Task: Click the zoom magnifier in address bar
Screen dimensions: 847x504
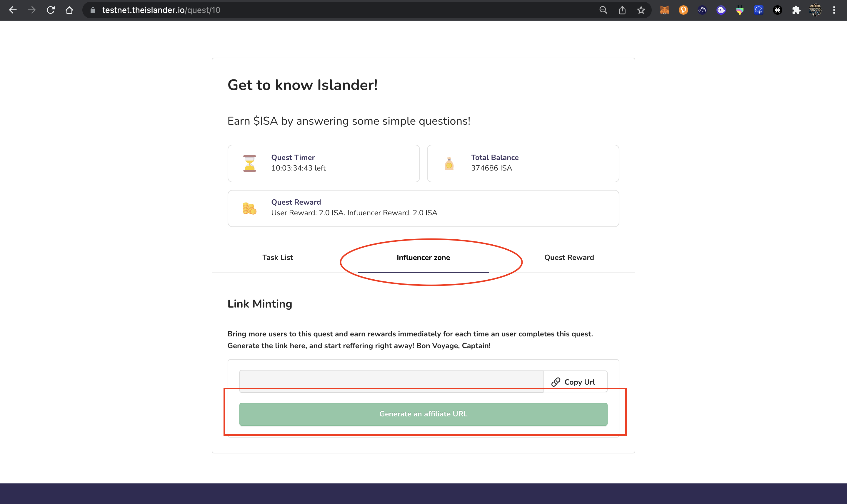Action: coord(603,10)
